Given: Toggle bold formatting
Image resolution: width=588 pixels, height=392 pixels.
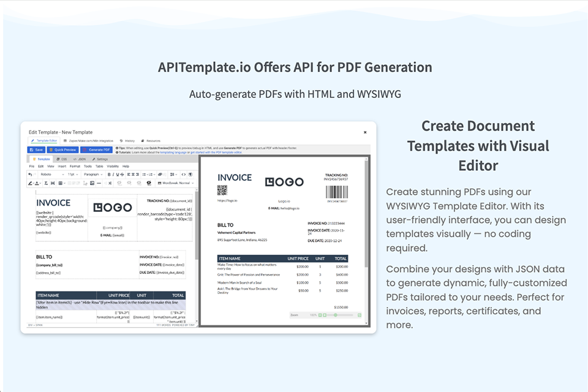Looking at the screenshot, I should (x=109, y=175).
